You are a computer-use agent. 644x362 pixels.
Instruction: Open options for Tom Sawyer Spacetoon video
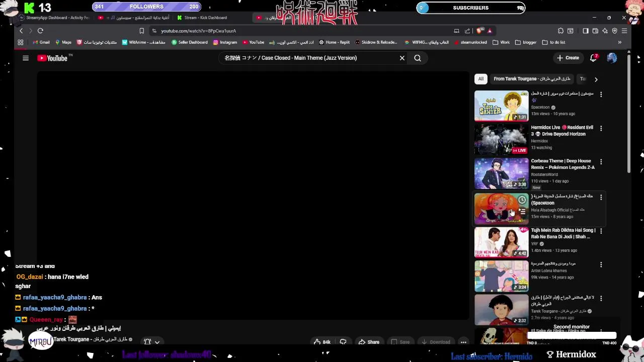pos(601,94)
